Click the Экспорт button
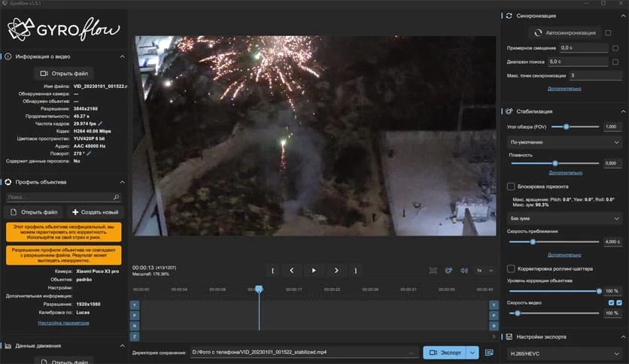 [445, 353]
